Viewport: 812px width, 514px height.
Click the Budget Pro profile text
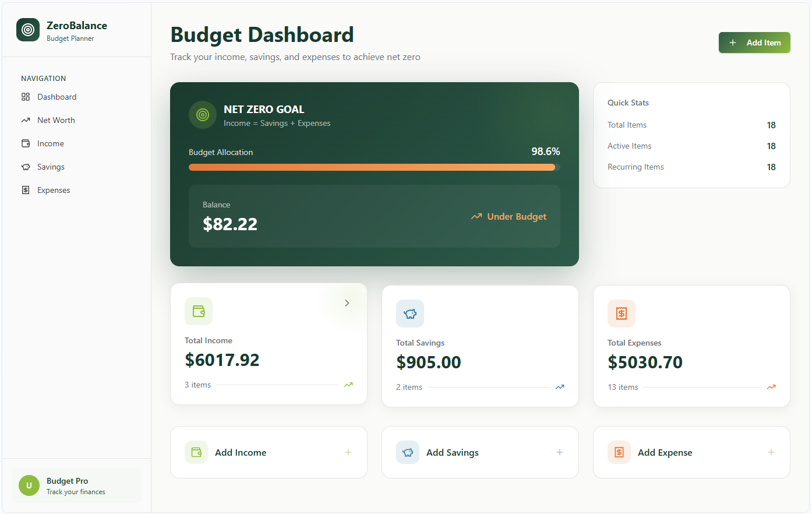[68, 481]
